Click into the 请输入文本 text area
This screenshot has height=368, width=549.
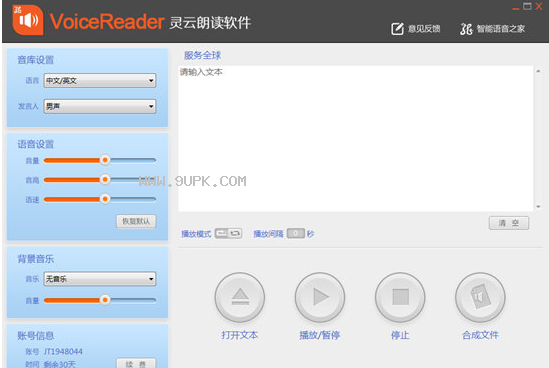[355, 138]
